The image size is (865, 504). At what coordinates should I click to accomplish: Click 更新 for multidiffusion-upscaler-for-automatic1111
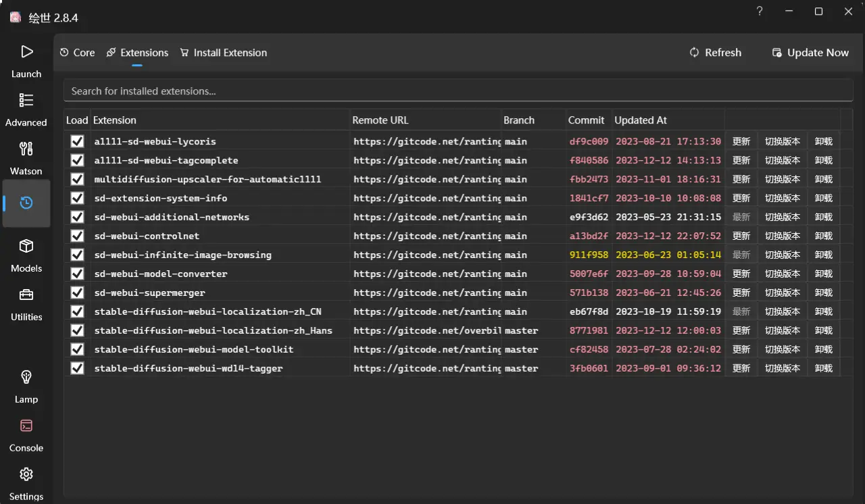[x=741, y=179]
